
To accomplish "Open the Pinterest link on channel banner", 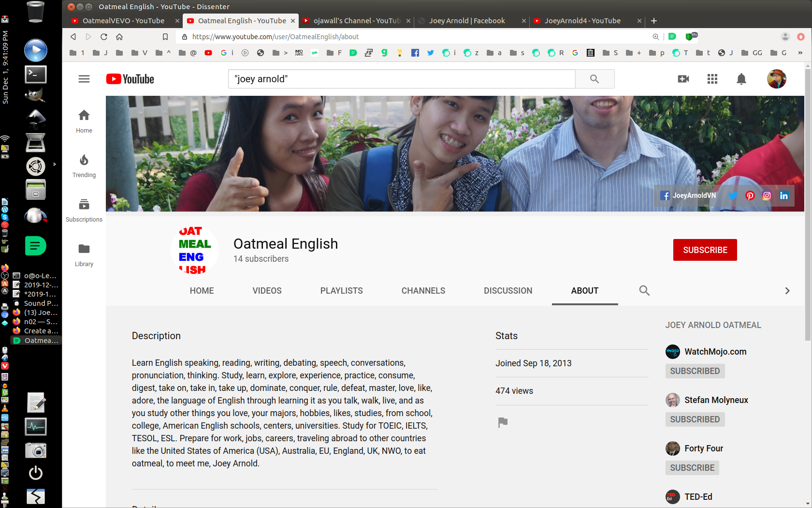I will pos(750,195).
